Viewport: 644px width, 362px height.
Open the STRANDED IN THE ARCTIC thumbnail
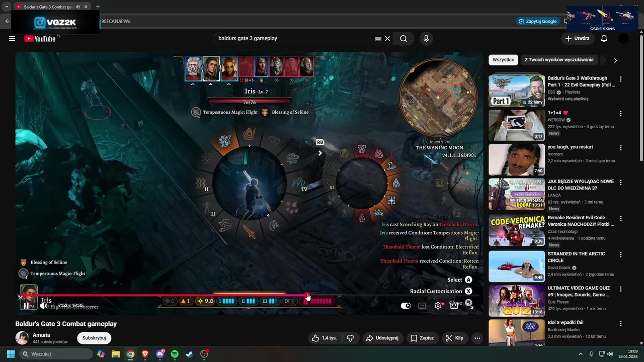coord(517,266)
